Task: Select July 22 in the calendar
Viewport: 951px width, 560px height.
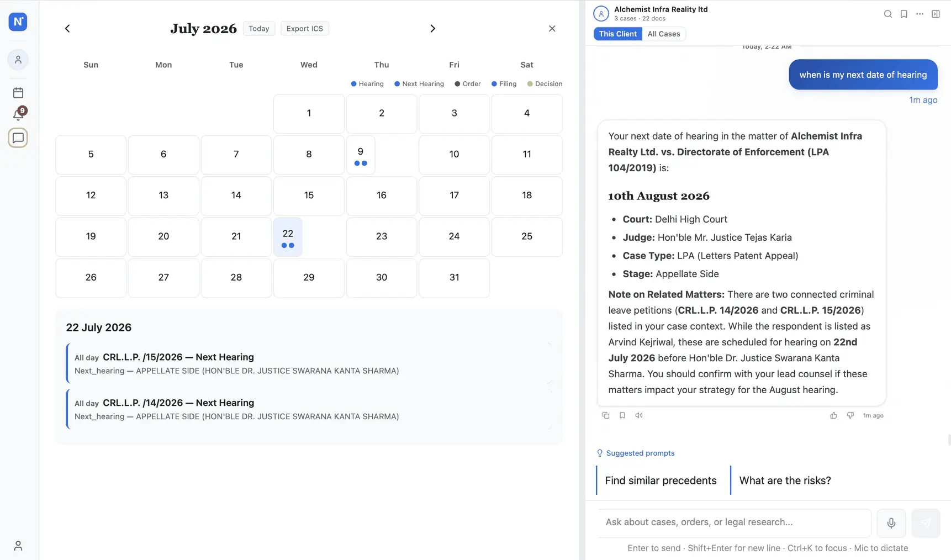Action: pos(288,237)
